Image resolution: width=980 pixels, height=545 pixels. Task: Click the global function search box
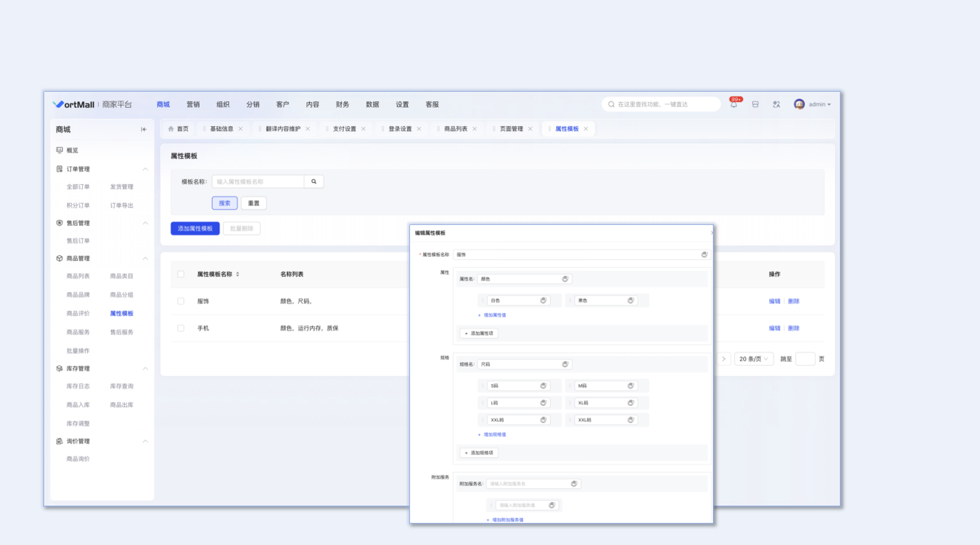click(x=661, y=105)
